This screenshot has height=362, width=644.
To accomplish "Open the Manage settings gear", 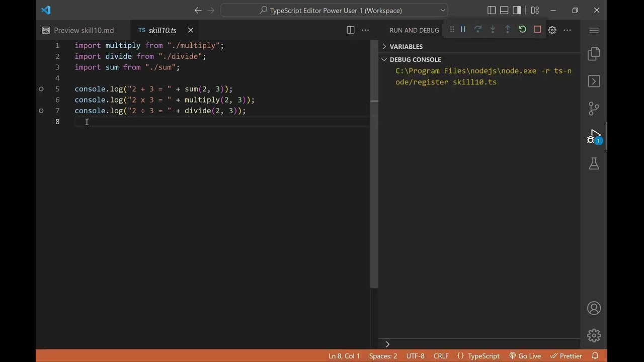I will pos(594,335).
